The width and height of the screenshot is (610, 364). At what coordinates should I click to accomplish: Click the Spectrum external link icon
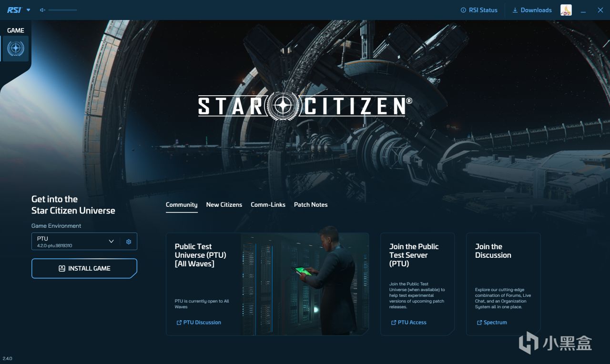pyautogui.click(x=479, y=323)
